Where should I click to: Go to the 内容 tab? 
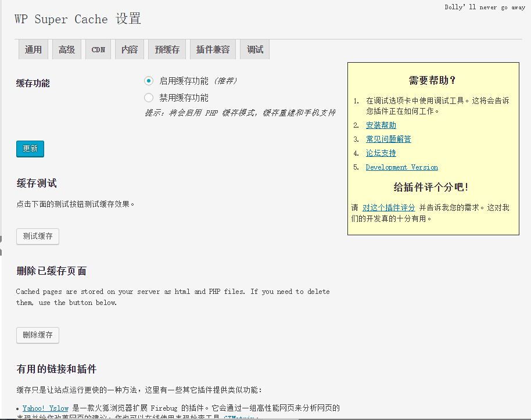click(x=129, y=49)
